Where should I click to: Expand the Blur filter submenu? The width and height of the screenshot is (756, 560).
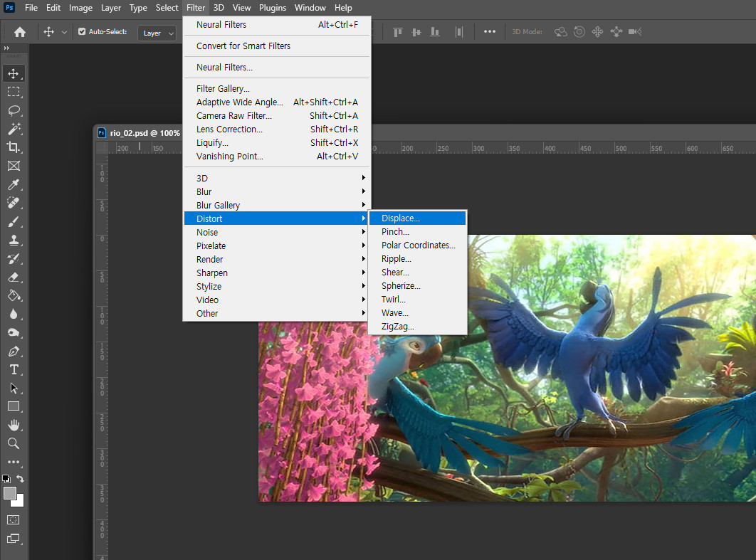click(277, 192)
